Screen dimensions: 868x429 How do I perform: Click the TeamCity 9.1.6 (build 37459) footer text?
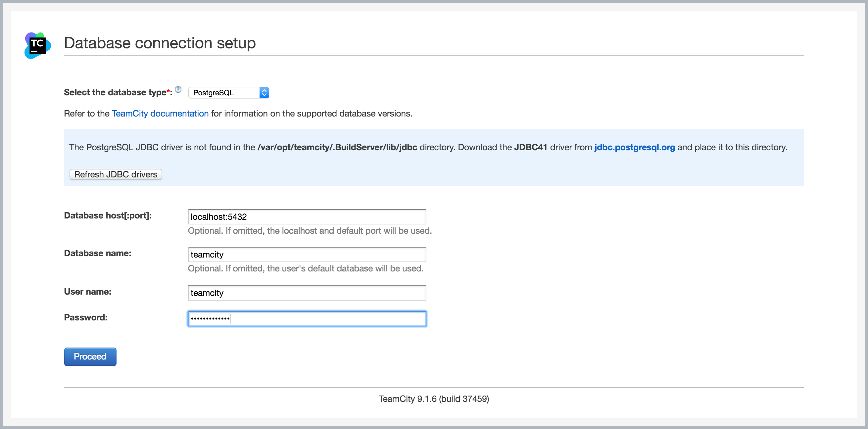coord(434,399)
